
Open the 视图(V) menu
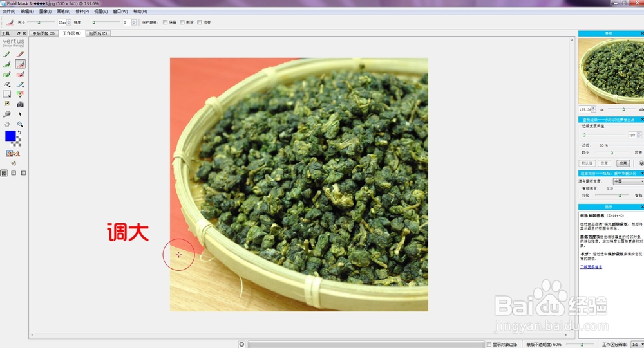(x=100, y=11)
